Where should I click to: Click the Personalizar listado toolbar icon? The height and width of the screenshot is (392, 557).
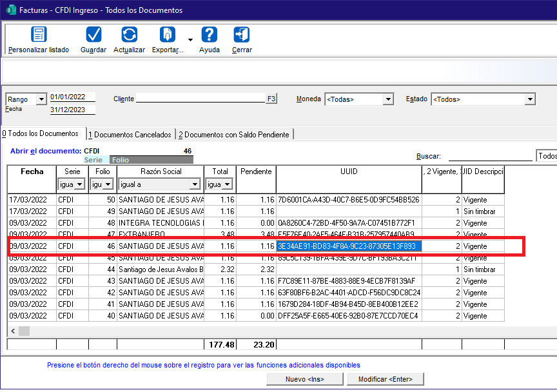(39, 35)
